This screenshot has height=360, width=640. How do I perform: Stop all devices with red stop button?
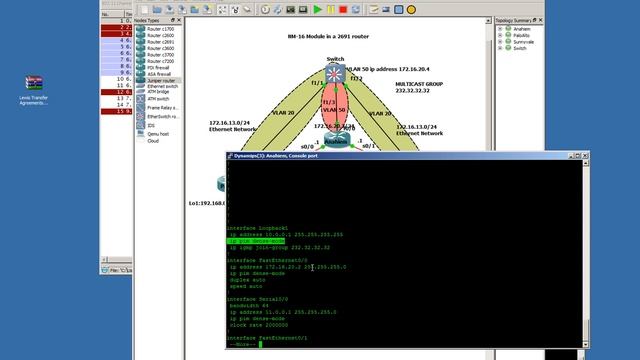point(343,9)
